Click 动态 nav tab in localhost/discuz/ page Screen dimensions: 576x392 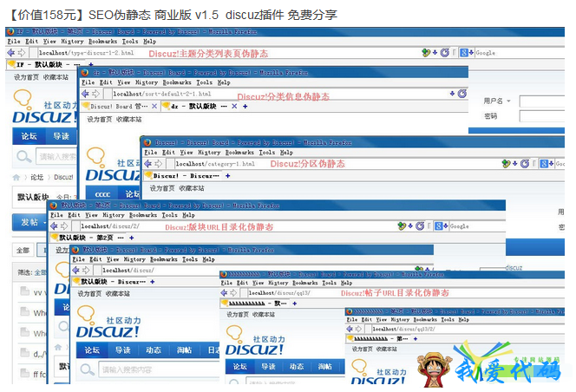click(154, 350)
